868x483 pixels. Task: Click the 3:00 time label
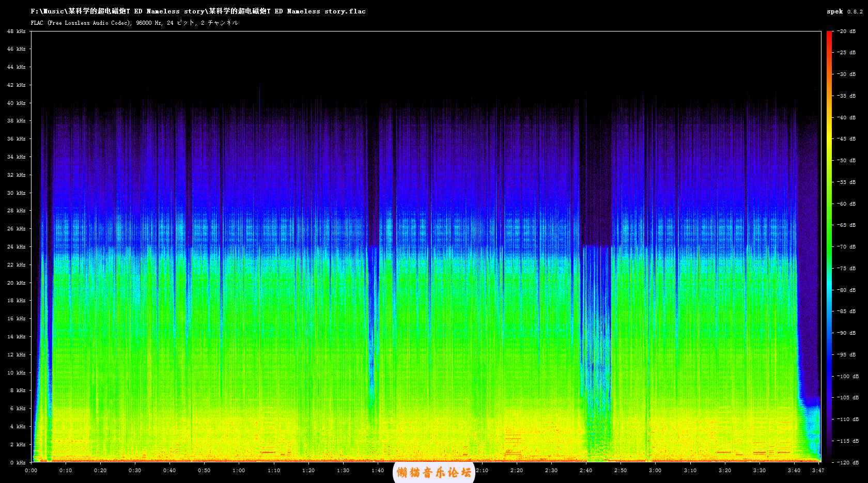pos(655,470)
